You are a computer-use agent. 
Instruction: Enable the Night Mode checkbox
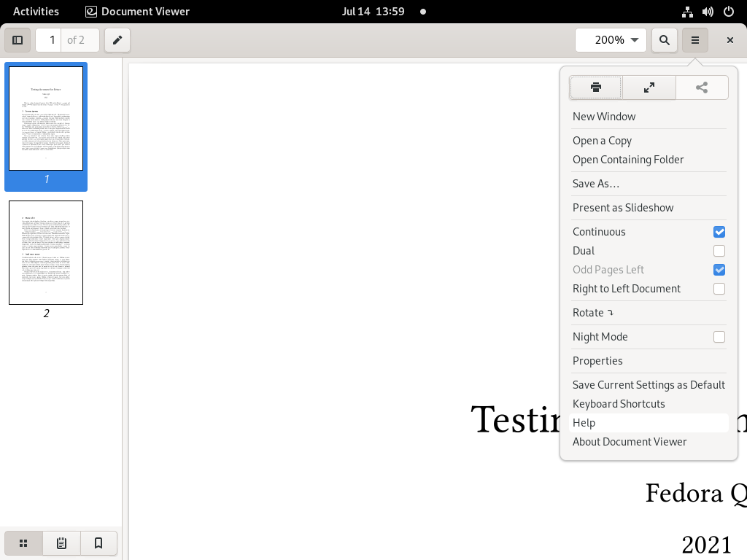(719, 337)
